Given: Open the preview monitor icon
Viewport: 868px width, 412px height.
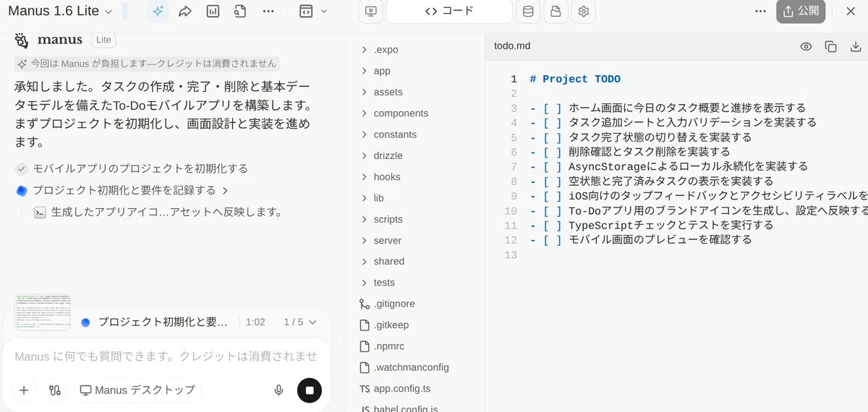Looking at the screenshot, I should (371, 12).
